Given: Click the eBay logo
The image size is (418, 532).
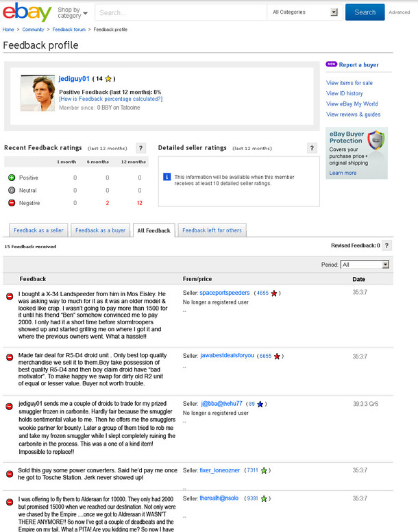Looking at the screenshot, I should pos(27,12).
